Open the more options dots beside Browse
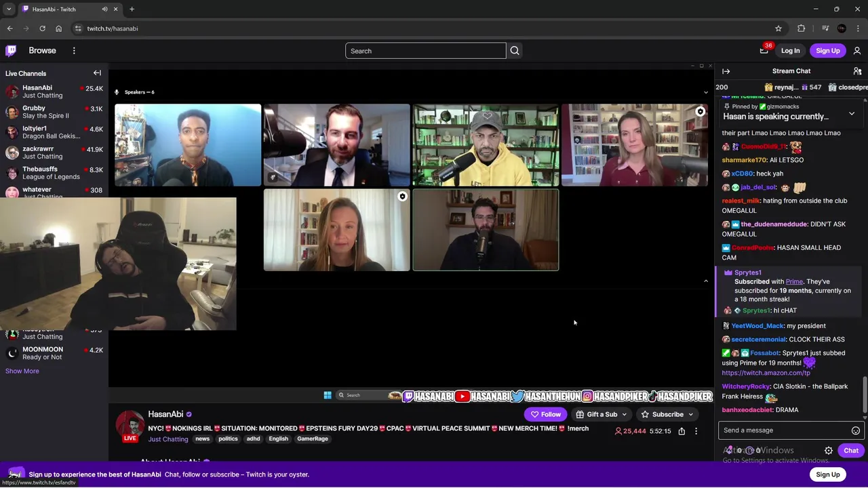 (x=74, y=51)
